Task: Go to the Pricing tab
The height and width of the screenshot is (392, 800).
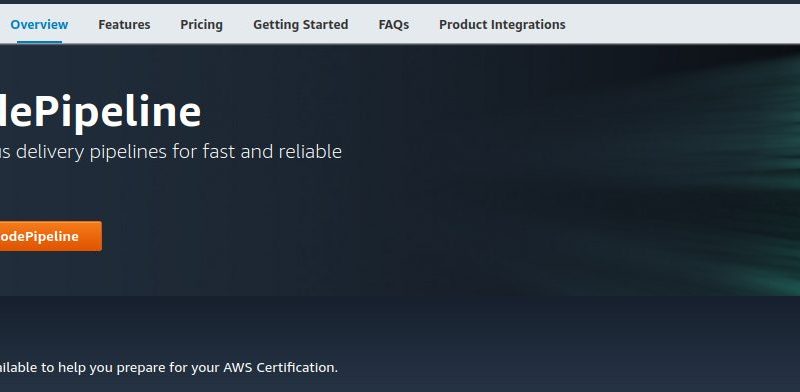Action: tap(201, 24)
